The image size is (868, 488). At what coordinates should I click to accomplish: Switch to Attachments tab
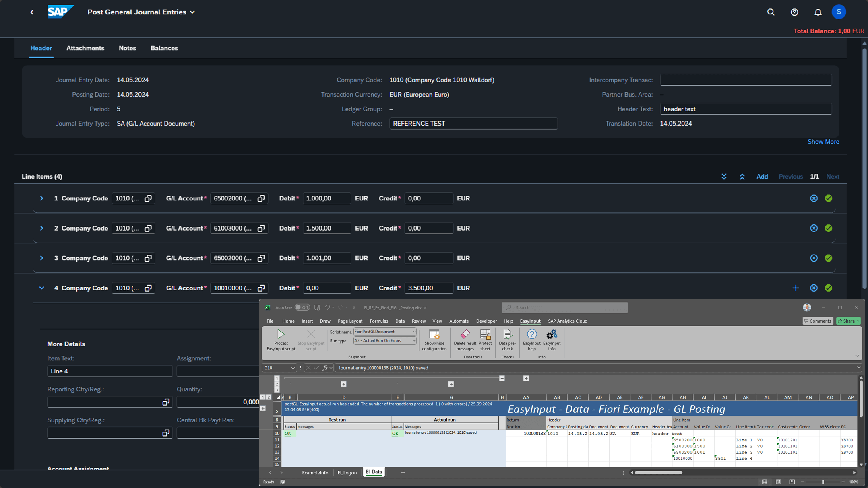click(85, 48)
